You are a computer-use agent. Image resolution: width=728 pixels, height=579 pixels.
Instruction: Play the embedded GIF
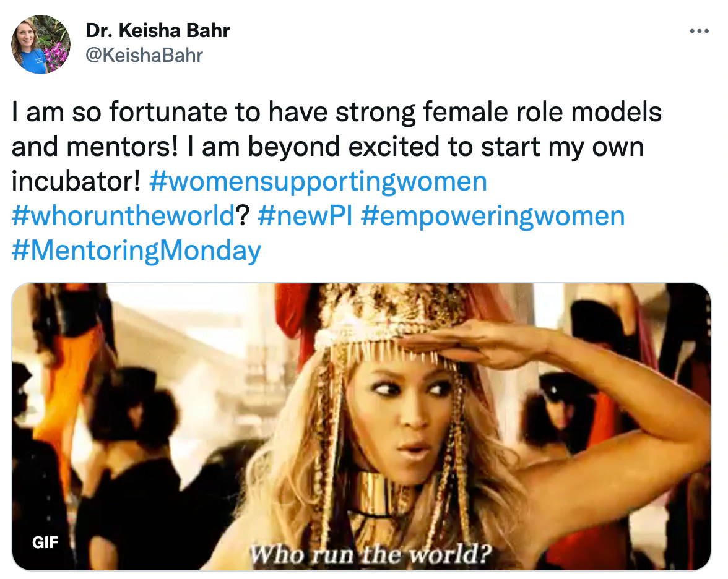click(x=362, y=427)
